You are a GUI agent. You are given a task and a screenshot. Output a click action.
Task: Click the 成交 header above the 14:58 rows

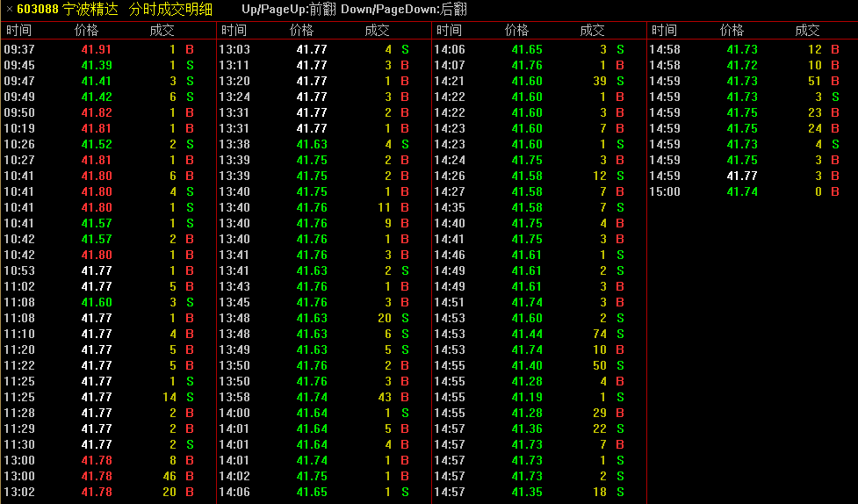click(808, 30)
